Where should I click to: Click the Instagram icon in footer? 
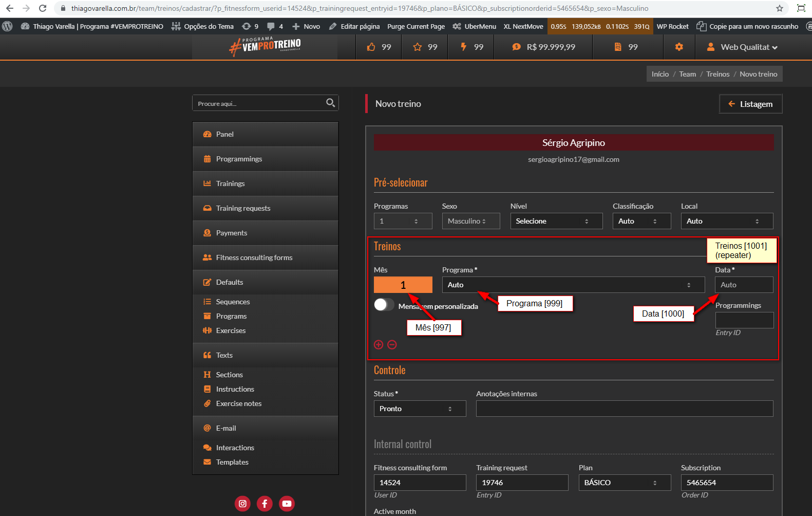point(242,504)
